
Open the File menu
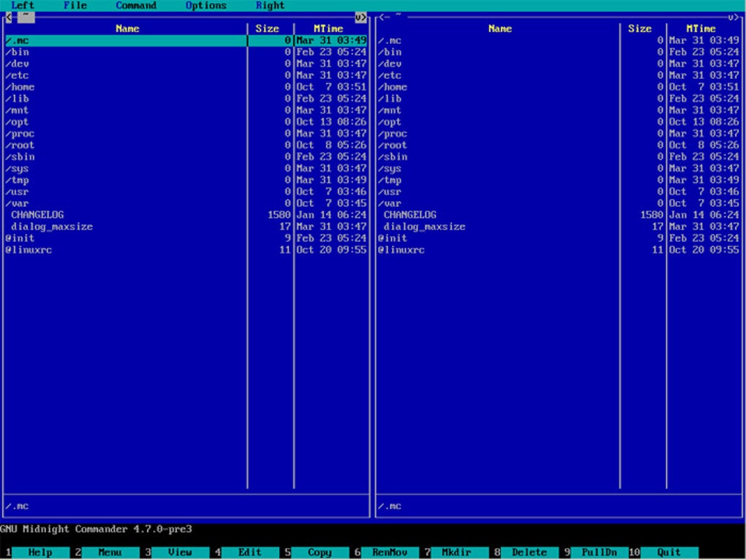coord(75,6)
